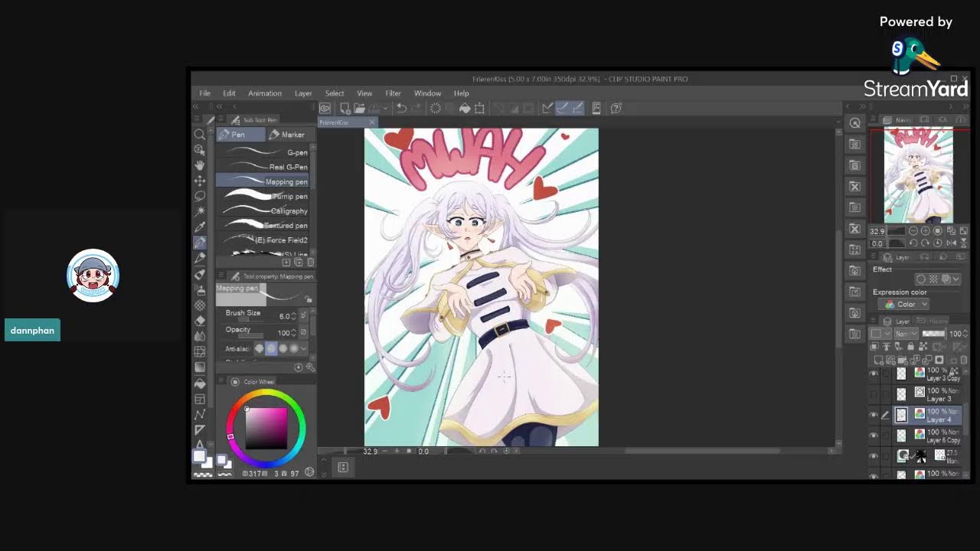The width and height of the screenshot is (980, 551).
Task: Toggle snap to grid toolbar button
Action: click(x=577, y=108)
